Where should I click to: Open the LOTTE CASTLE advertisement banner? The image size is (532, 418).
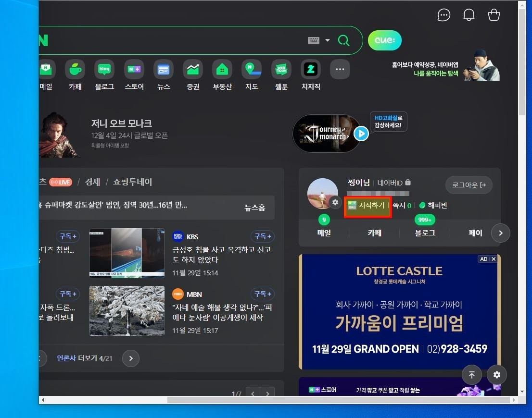tap(400, 312)
